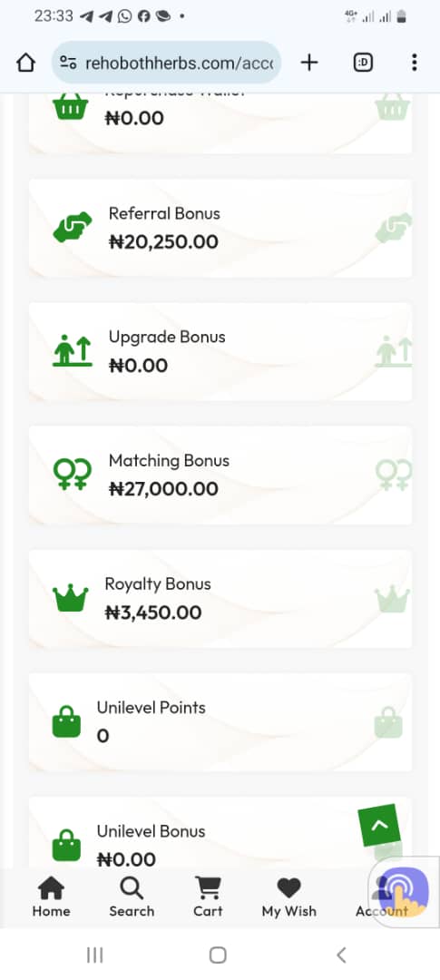
Task: Open the Account tab
Action: (x=382, y=897)
